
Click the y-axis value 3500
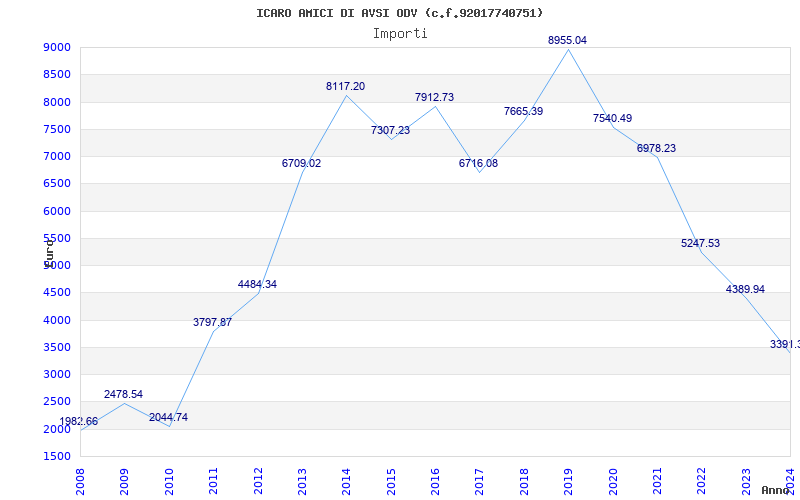coord(57,347)
